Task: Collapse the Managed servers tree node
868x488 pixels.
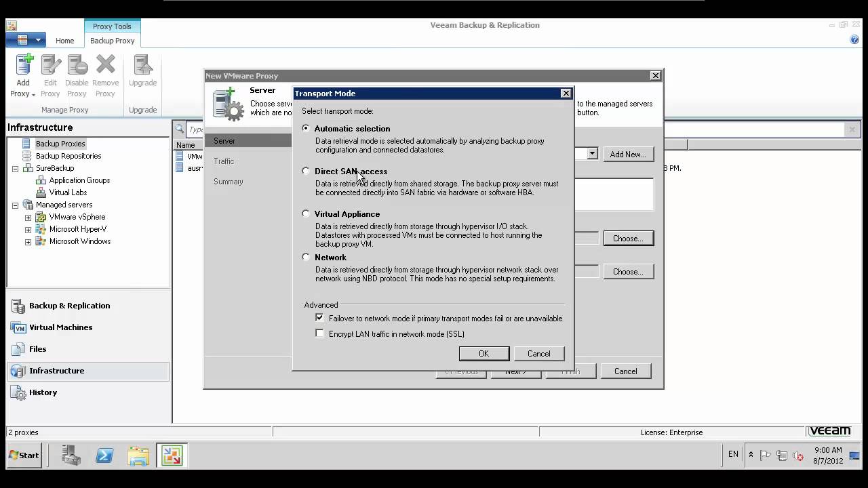Action: (15, 205)
